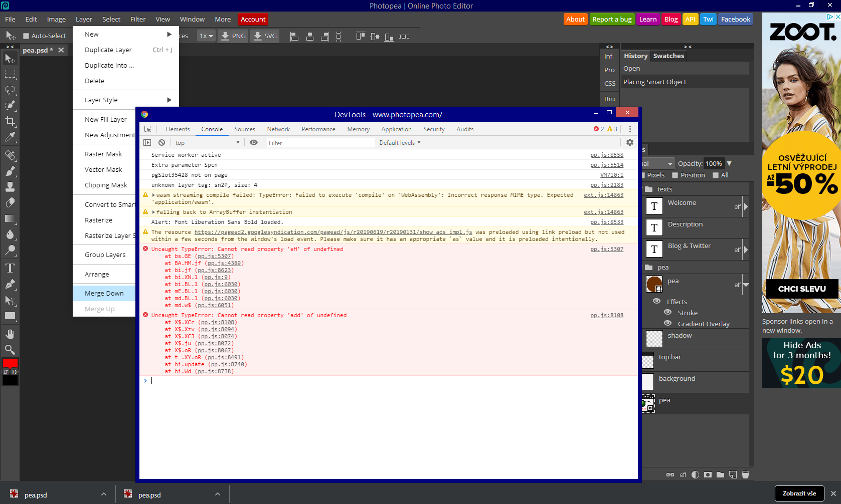
Task: Open the Default levels dropdown in DevTools
Action: [x=399, y=142]
